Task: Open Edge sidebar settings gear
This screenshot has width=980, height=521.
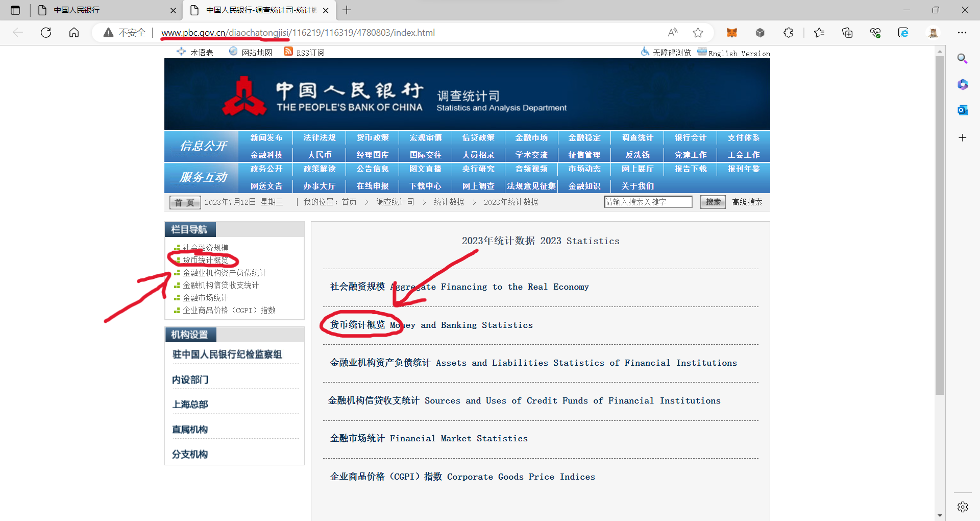Action: click(x=963, y=507)
